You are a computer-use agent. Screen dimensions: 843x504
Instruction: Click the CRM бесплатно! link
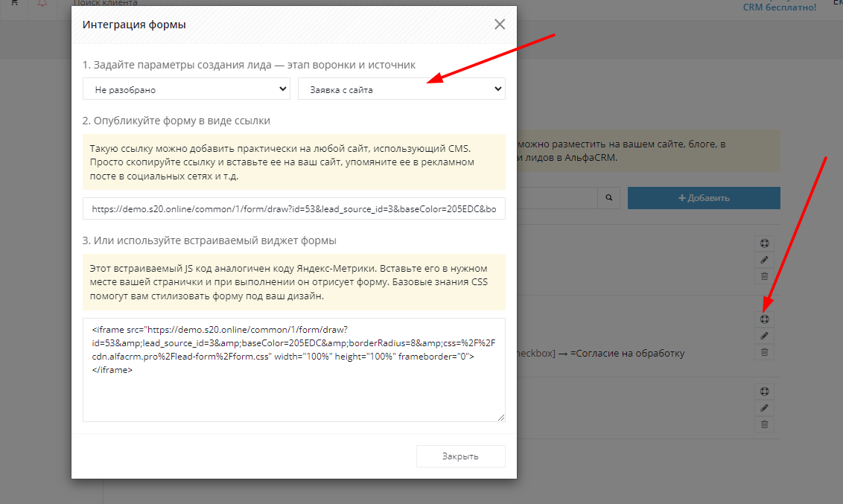[x=780, y=7]
